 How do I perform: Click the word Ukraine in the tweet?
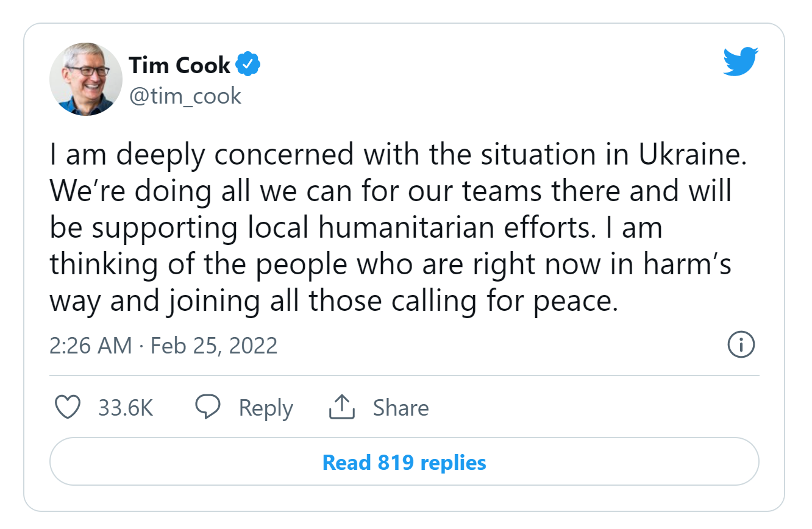tap(693, 155)
